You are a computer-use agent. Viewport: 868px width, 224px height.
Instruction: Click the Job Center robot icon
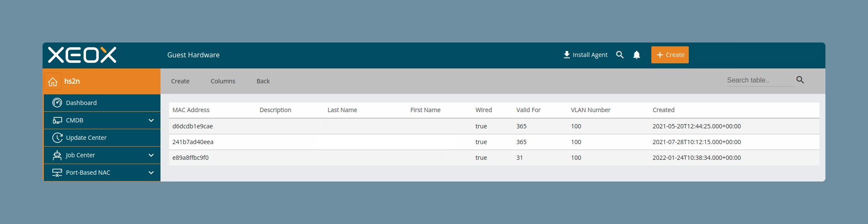[x=57, y=155]
